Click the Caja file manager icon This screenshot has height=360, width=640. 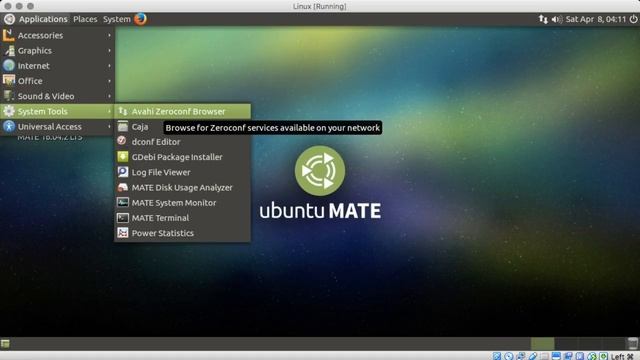pos(122,127)
